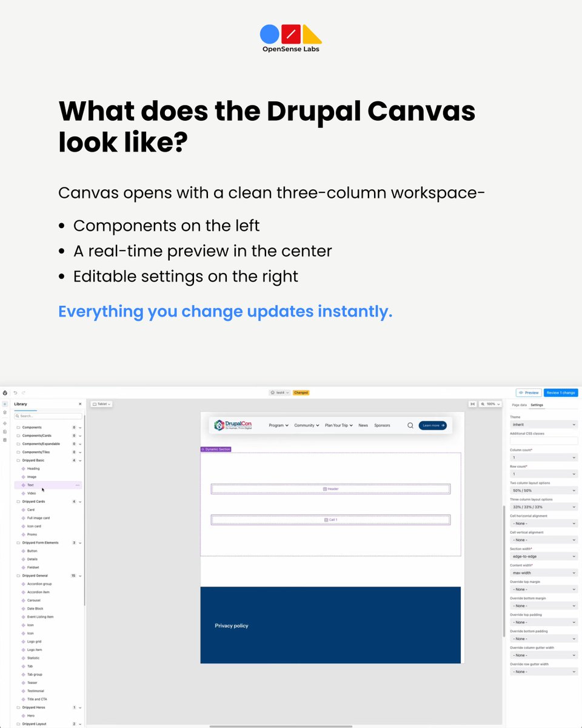Image resolution: width=582 pixels, height=728 pixels.
Task: Open the Column count dropdown
Action: coord(544,457)
